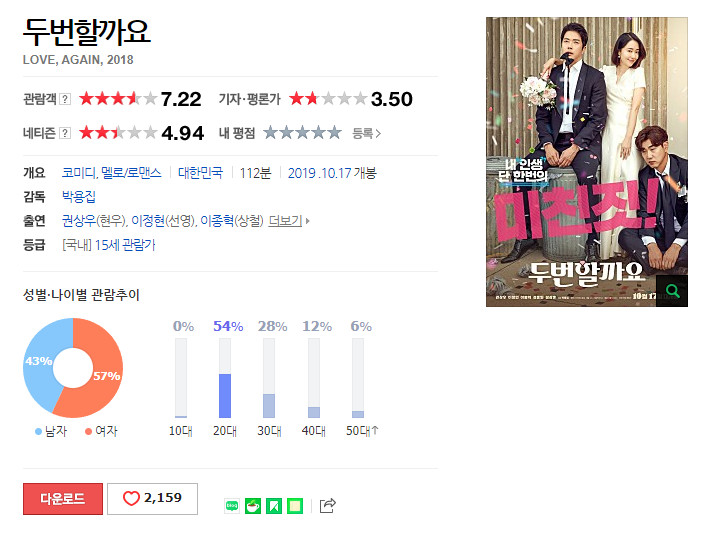Expand the cast list with 더보기
This screenshot has width=708, height=543.
(289, 221)
